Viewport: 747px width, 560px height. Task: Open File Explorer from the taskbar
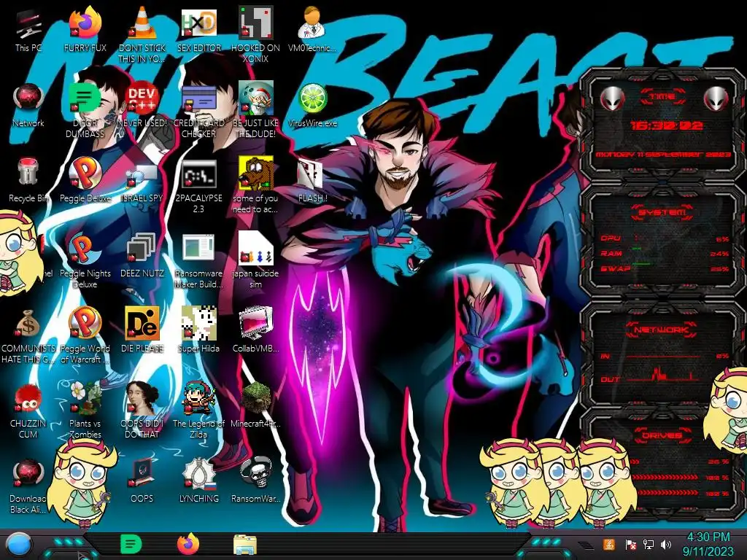click(x=245, y=545)
